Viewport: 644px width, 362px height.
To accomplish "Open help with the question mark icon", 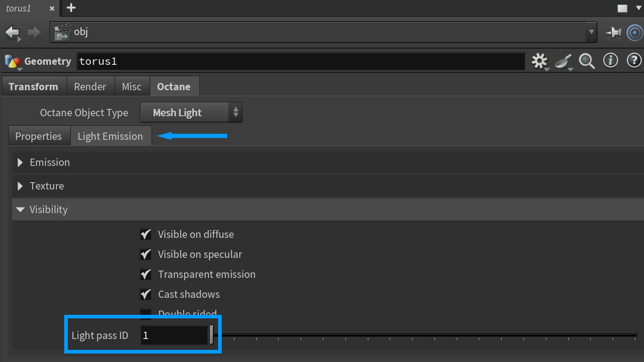I will [634, 61].
